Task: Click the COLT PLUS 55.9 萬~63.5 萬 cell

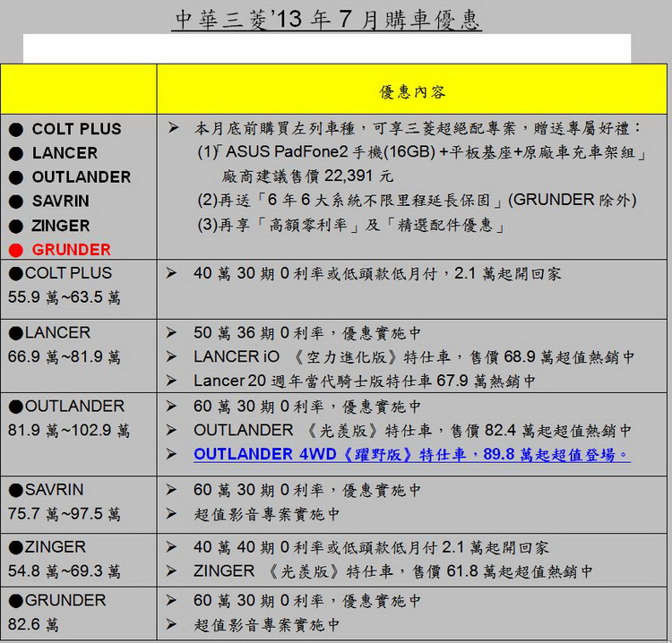Action: point(79,287)
